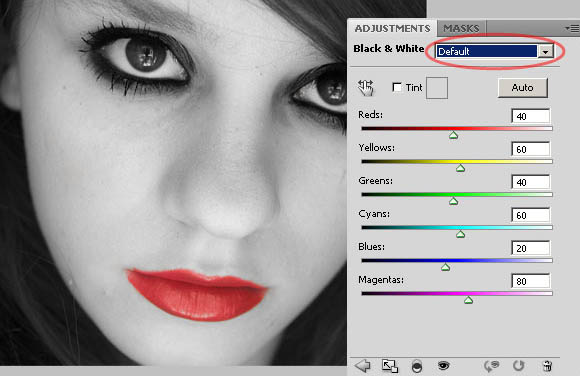
Task: Open the Default preset dropdown
Action: [x=495, y=51]
